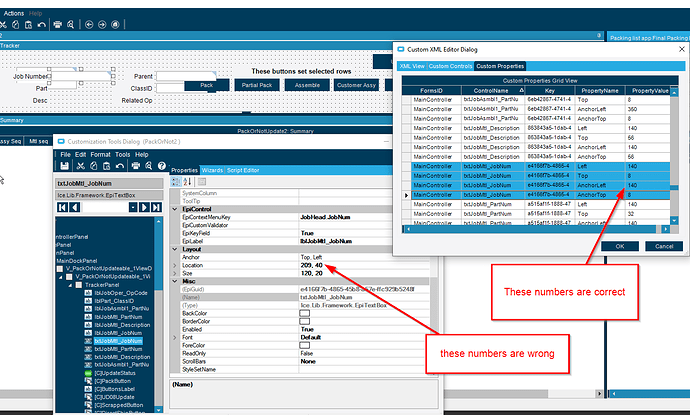Toggle checkbox beside V_PackOrNotUpdateable_1Vi child node
This screenshot has width=690, height=415.
pos(69,277)
